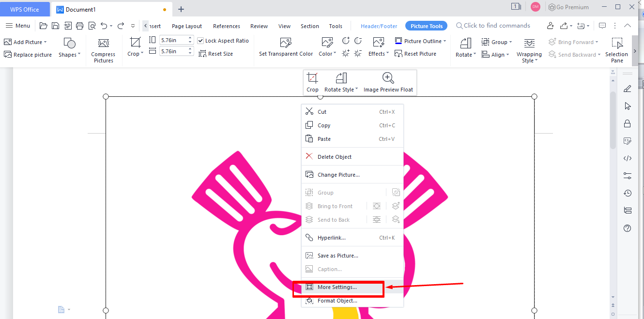Click the history clock icon in right sidebar
This screenshot has height=319, width=644.
pyautogui.click(x=628, y=193)
